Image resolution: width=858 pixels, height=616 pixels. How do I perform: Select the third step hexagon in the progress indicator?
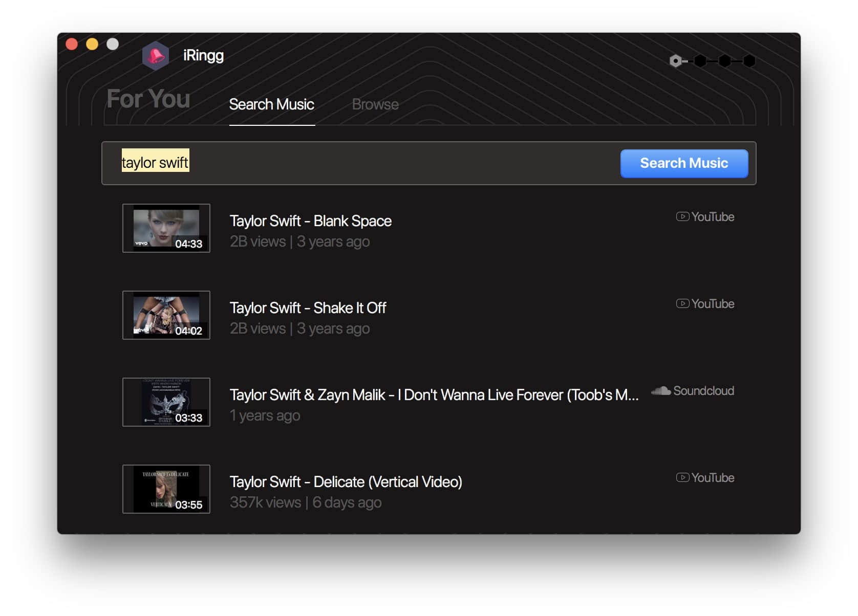[x=725, y=61]
